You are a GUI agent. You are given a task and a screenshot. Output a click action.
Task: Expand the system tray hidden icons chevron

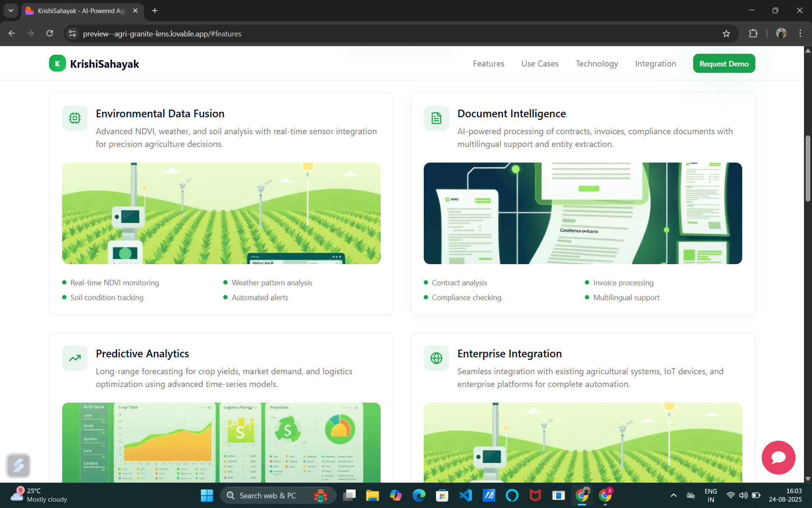coord(673,495)
